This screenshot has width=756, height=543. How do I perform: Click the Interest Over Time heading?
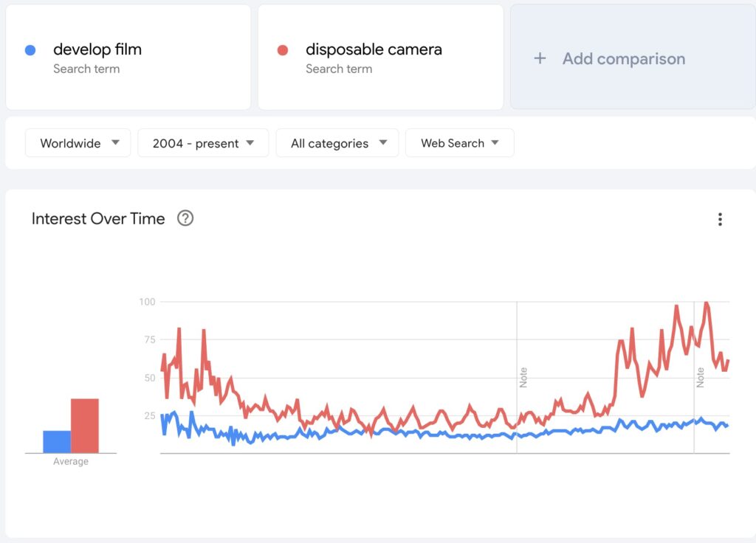98,218
